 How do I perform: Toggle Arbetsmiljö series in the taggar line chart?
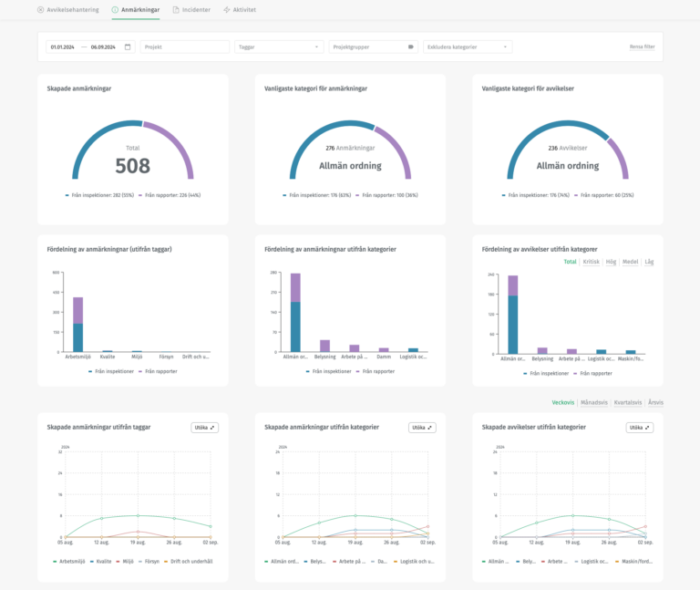[x=71, y=562]
